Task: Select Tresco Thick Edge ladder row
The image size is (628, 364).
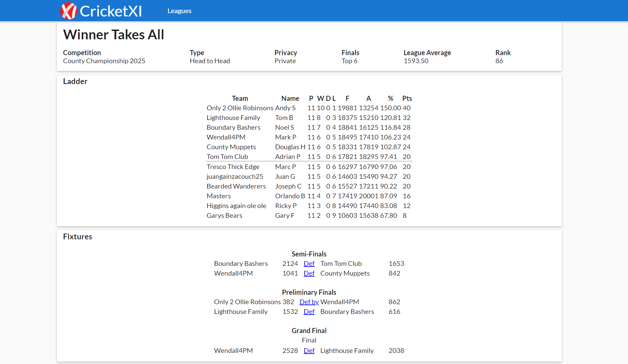Action: point(233,167)
